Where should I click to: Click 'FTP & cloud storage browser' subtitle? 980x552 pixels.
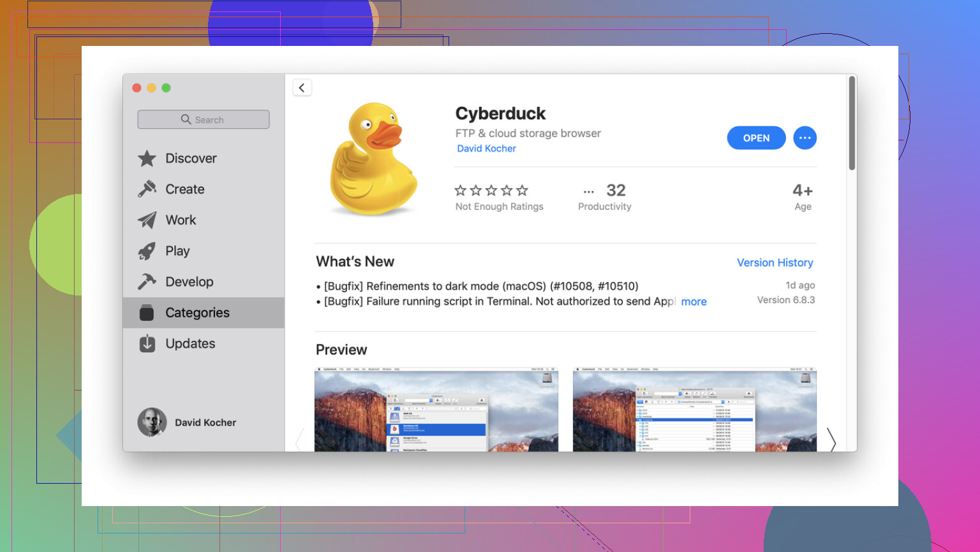pyautogui.click(x=528, y=133)
